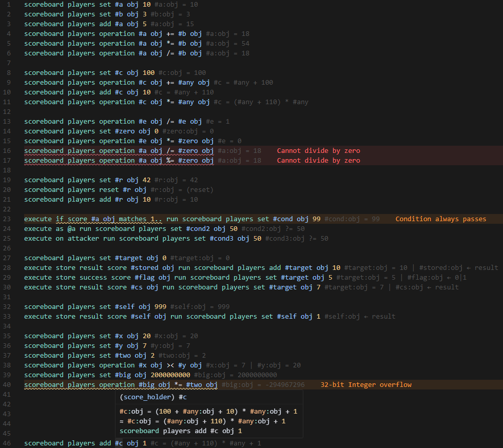Click 'Cannot divide by zero' error on line 17
This screenshot has width=503, height=448.
[x=319, y=160]
